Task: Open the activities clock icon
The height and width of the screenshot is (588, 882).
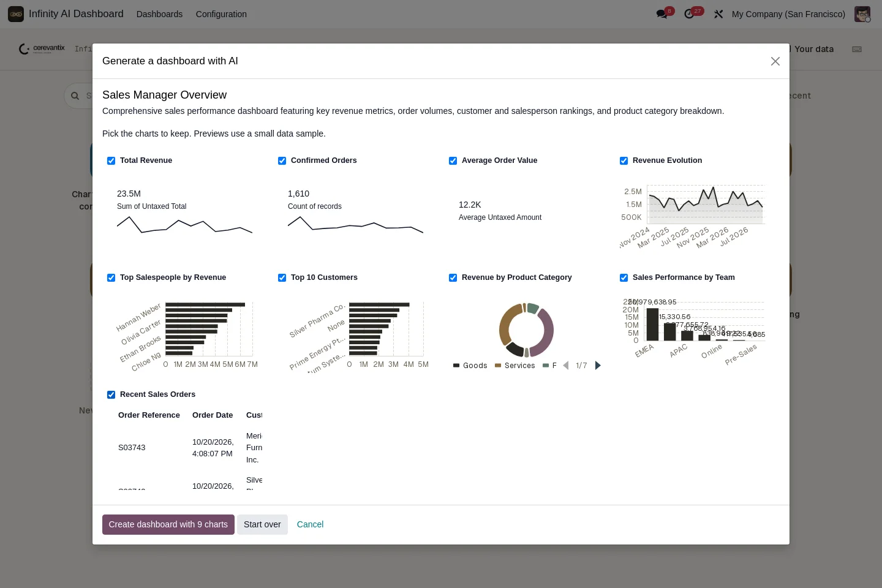Action: pyautogui.click(x=689, y=13)
